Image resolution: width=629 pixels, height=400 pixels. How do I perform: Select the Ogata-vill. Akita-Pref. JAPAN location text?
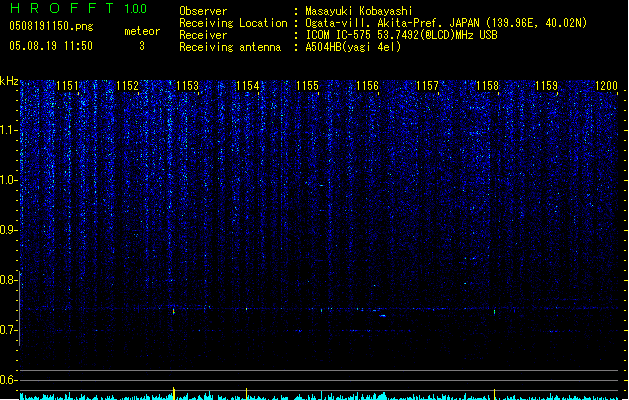tap(446, 23)
